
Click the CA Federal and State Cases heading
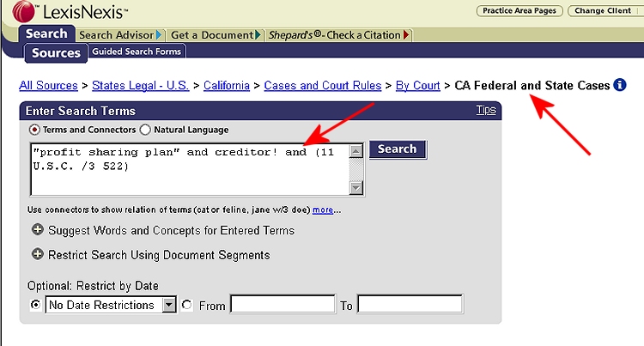coord(532,85)
